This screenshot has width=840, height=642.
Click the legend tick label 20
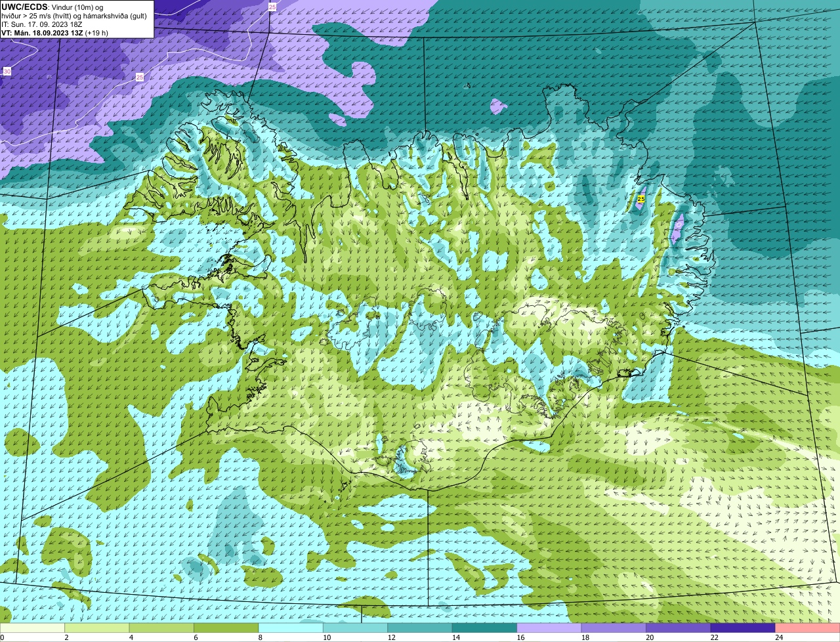click(650, 637)
